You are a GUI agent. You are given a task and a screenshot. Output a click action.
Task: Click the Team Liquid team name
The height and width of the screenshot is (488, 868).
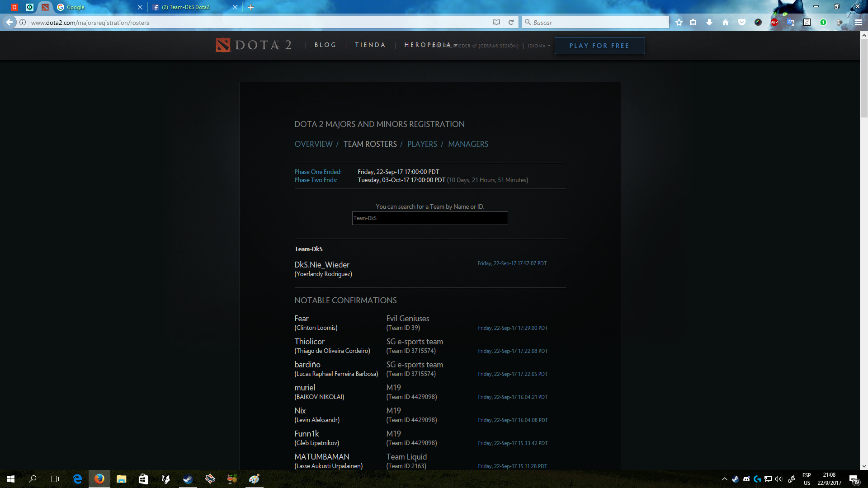click(406, 457)
